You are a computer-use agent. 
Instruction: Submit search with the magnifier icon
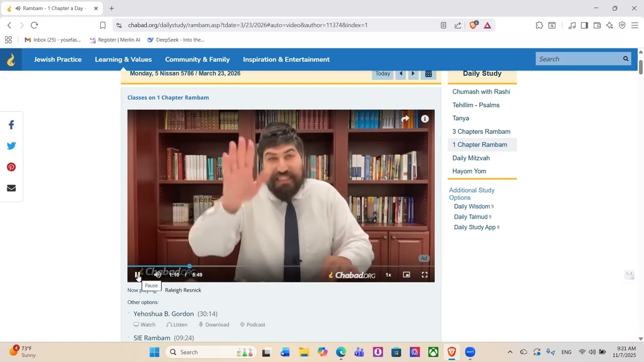pos(626,59)
